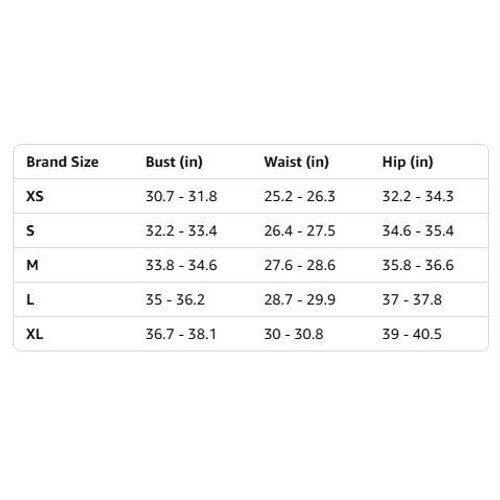Screen dimensions: 500x500
Task: Click the Waist (in) column header
Action: click(296, 162)
